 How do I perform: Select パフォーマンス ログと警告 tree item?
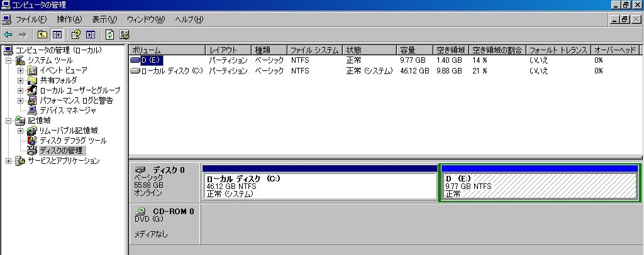[76, 100]
